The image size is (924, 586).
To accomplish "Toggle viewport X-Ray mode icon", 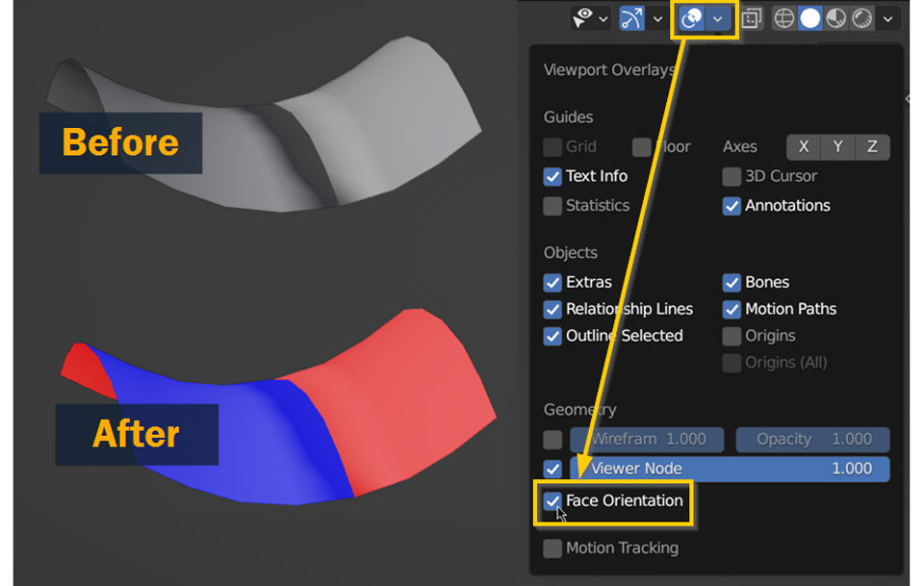I will pos(752,17).
